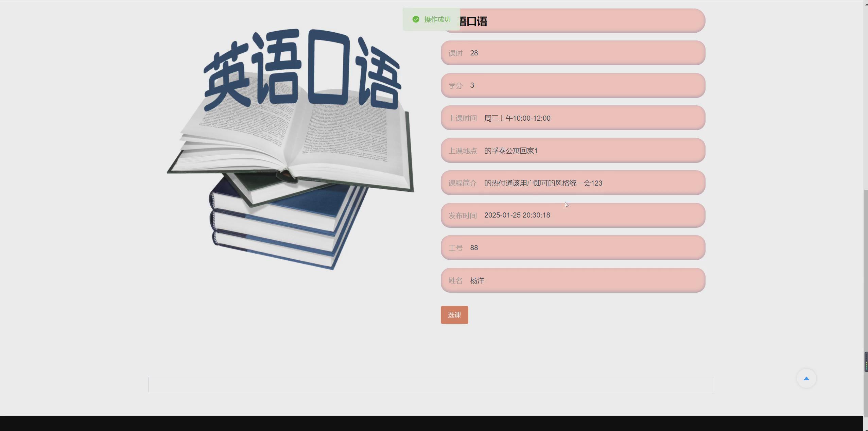The width and height of the screenshot is (868, 431).
Task: Select the 课程简介 course description field
Action: click(x=572, y=183)
